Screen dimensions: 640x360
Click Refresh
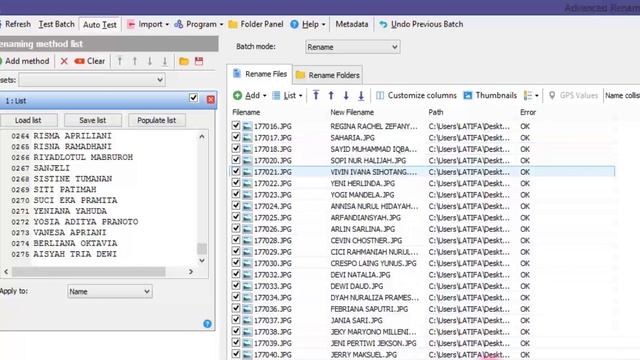tap(17, 24)
